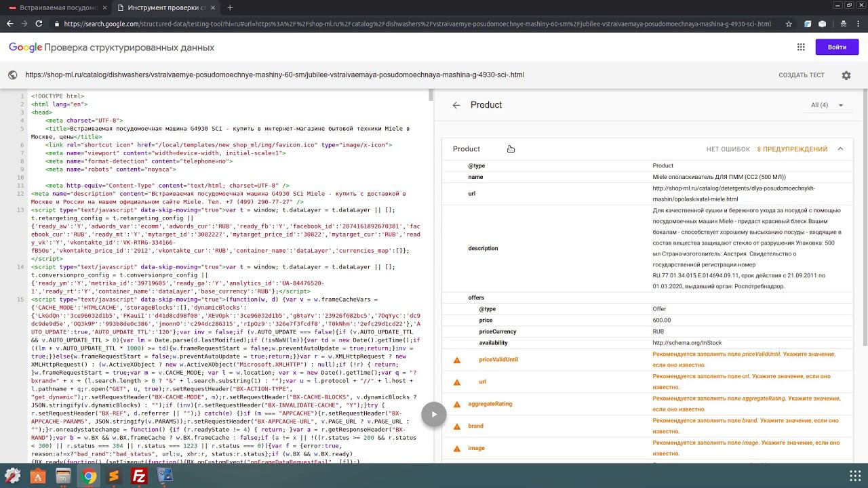Select the 'priceValidUntil' warning row label

click(498, 360)
